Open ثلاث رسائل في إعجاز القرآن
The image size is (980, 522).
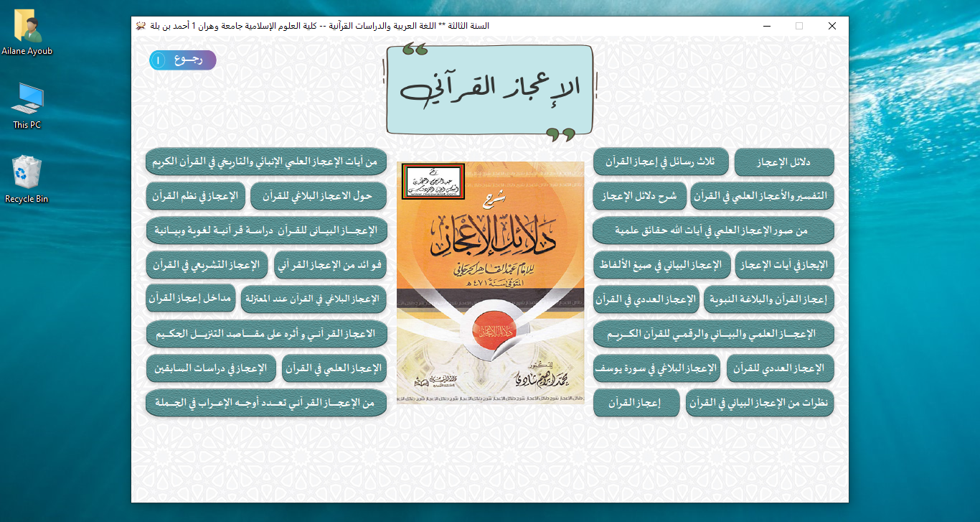[x=661, y=162]
